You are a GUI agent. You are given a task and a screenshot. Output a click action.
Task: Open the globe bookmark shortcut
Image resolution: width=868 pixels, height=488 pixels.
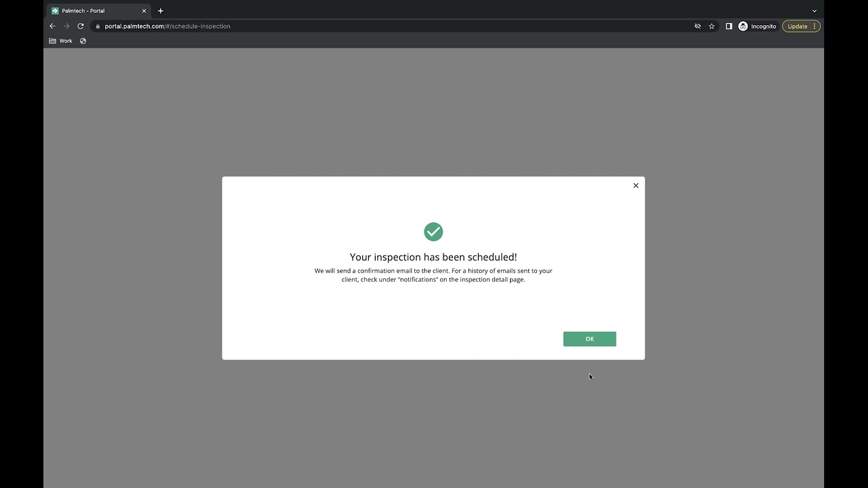(x=83, y=41)
